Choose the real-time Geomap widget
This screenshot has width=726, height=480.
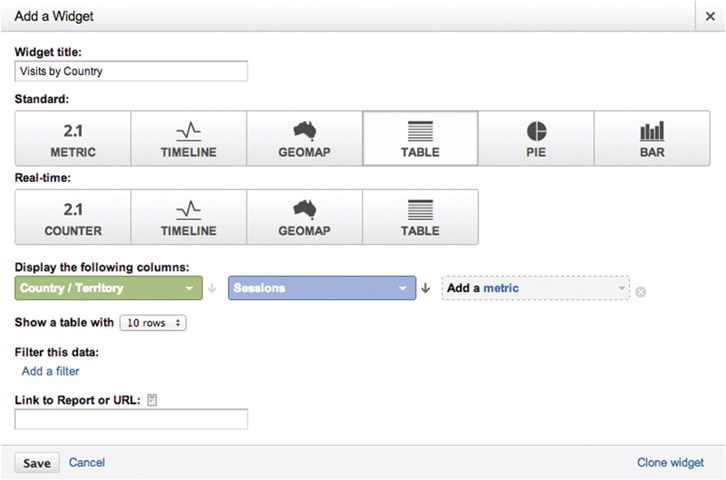point(304,217)
